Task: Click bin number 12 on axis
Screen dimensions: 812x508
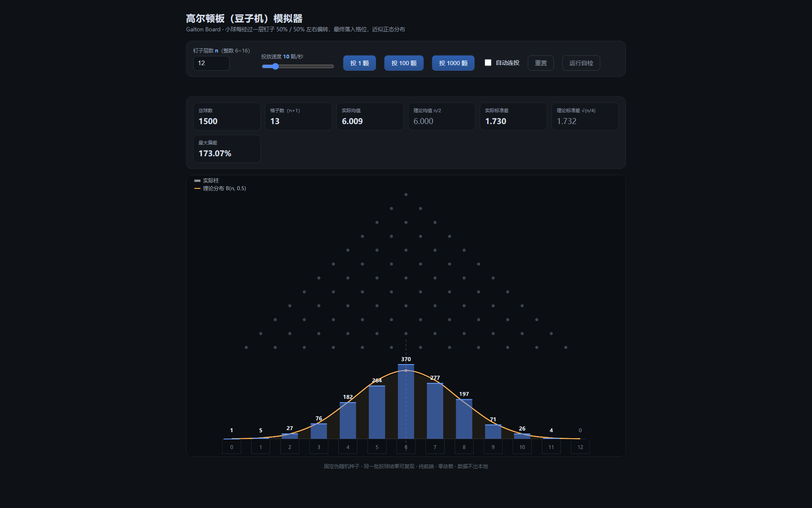Action: (580, 447)
